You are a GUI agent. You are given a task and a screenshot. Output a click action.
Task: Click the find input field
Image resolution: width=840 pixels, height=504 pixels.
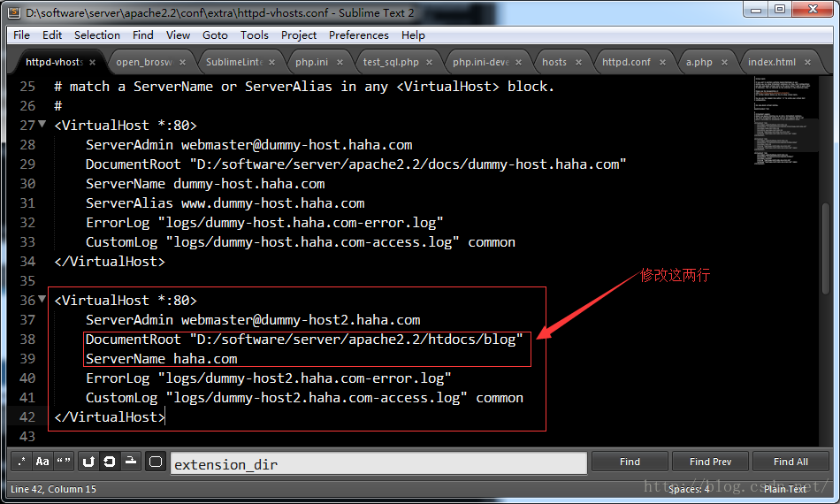click(378, 463)
